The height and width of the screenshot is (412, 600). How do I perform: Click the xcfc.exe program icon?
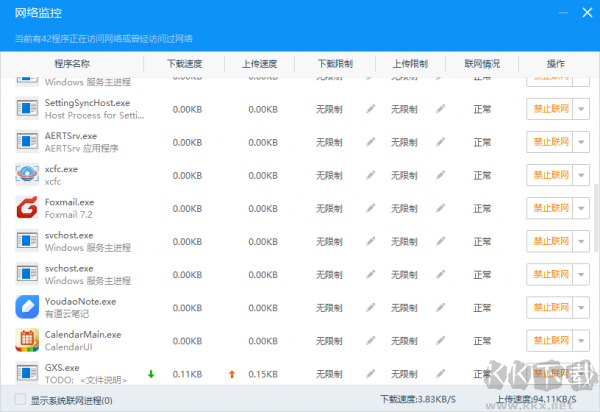pyautogui.click(x=27, y=175)
